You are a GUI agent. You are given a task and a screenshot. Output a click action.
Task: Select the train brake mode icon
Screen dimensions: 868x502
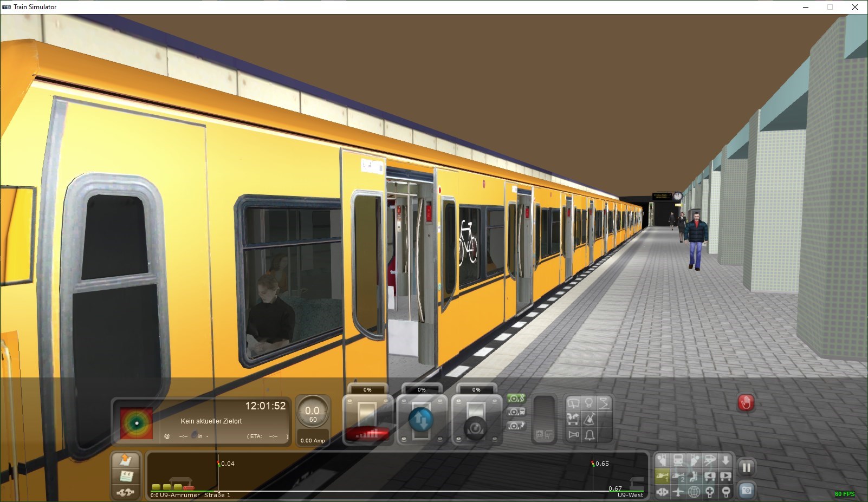[x=516, y=412]
